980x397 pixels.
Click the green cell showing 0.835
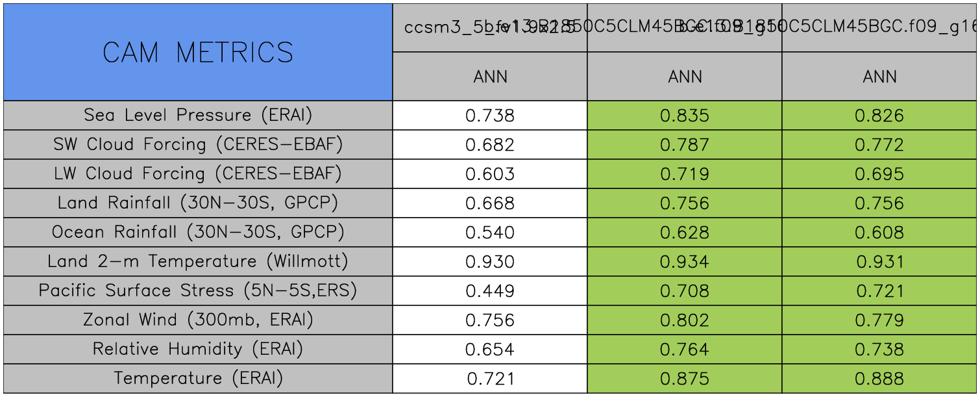click(x=685, y=116)
